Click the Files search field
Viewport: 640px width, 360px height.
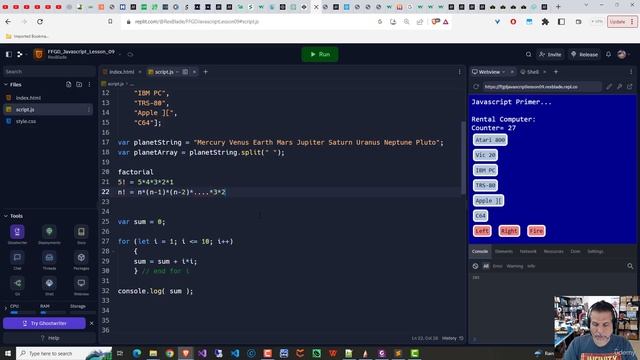pyautogui.click(x=49, y=71)
